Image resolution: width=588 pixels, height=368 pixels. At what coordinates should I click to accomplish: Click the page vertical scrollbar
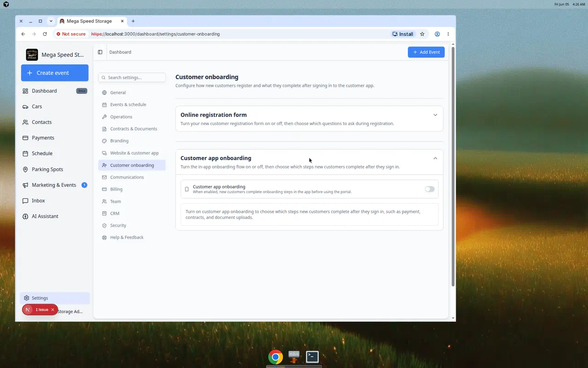pos(453,166)
